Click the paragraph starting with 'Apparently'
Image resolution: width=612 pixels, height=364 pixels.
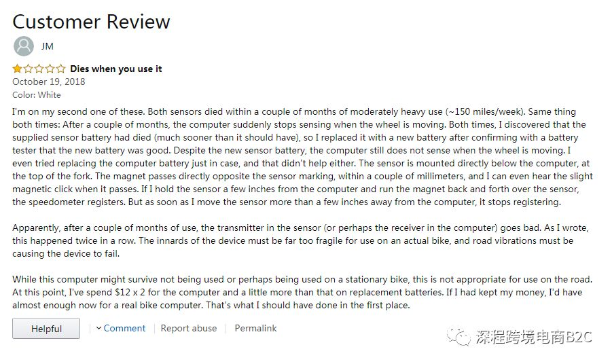[x=300, y=240]
